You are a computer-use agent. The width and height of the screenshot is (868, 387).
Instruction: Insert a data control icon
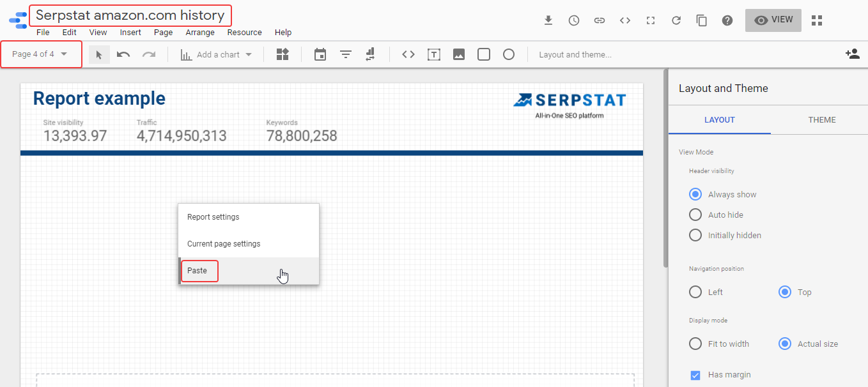click(x=370, y=54)
